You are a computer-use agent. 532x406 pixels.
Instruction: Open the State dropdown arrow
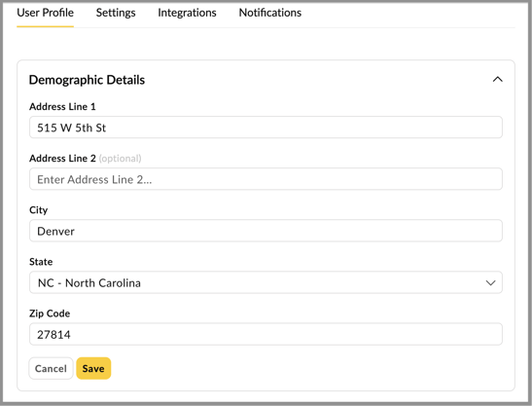490,282
